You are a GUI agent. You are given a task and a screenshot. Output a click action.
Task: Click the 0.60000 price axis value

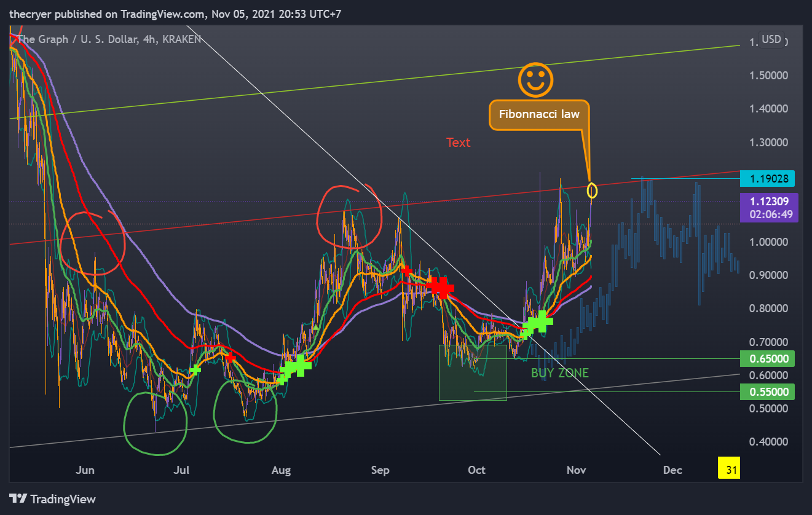(x=768, y=375)
